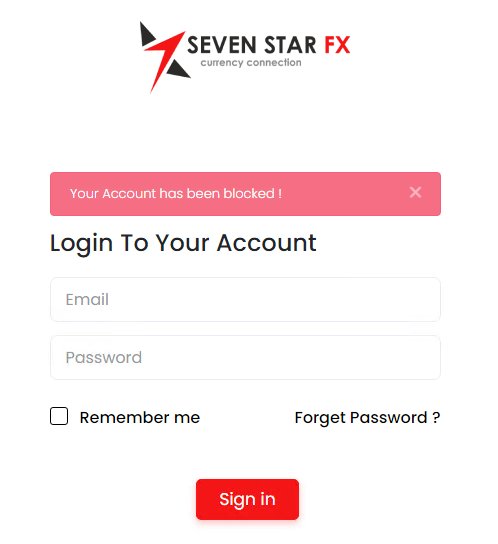Viewport: 498px width, 544px height.
Task: Click the Your Account has been blocked message
Action: pos(176,194)
